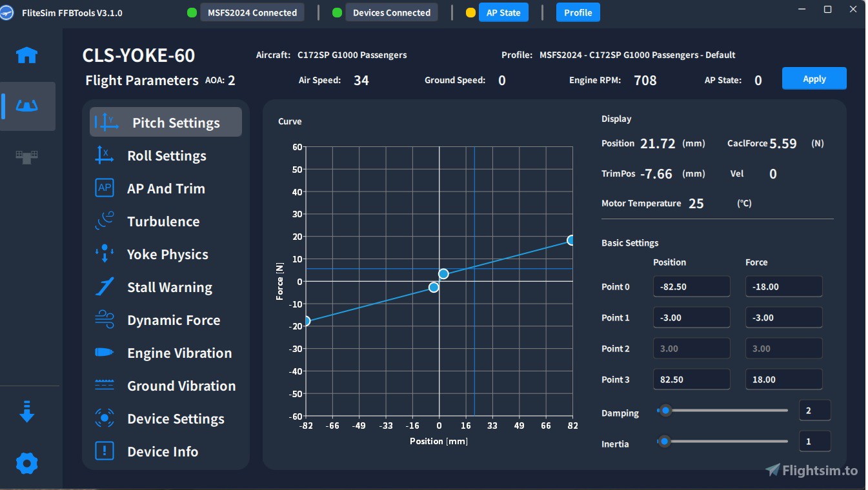Click the AP State button
868x490 pixels.
pos(503,12)
